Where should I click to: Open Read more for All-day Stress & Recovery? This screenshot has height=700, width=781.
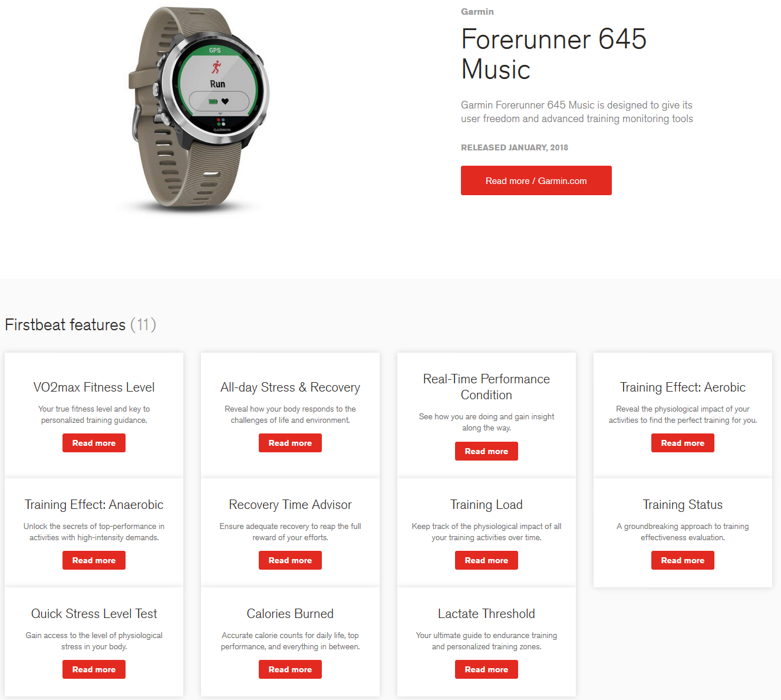pyautogui.click(x=290, y=443)
